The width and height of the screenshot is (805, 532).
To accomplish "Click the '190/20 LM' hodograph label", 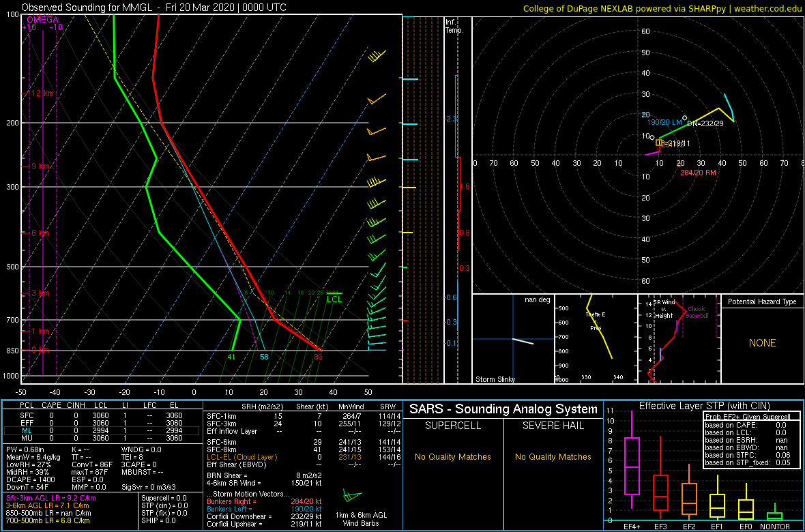I will pyautogui.click(x=664, y=121).
